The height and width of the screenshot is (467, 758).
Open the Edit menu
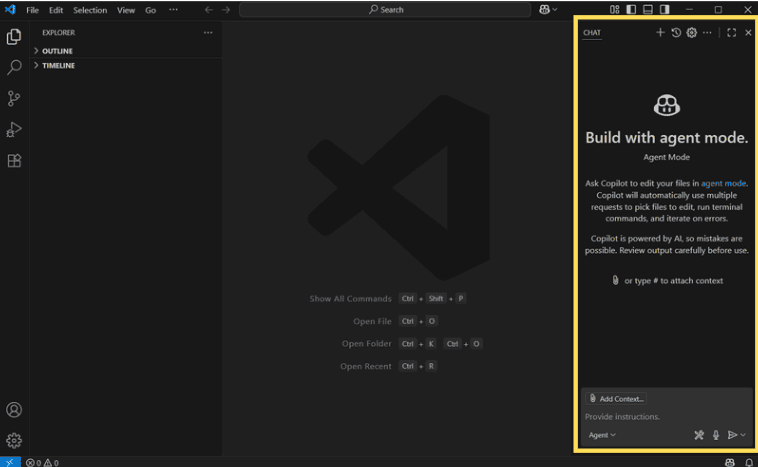point(56,10)
